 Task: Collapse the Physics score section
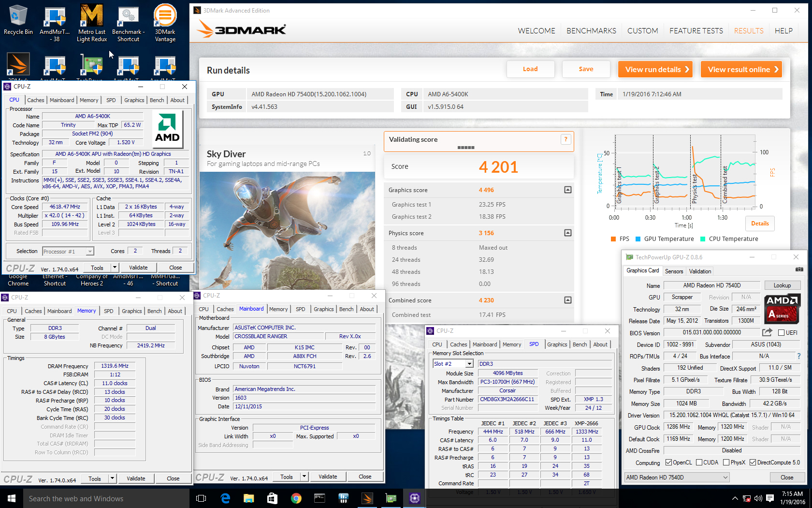pyautogui.click(x=568, y=233)
